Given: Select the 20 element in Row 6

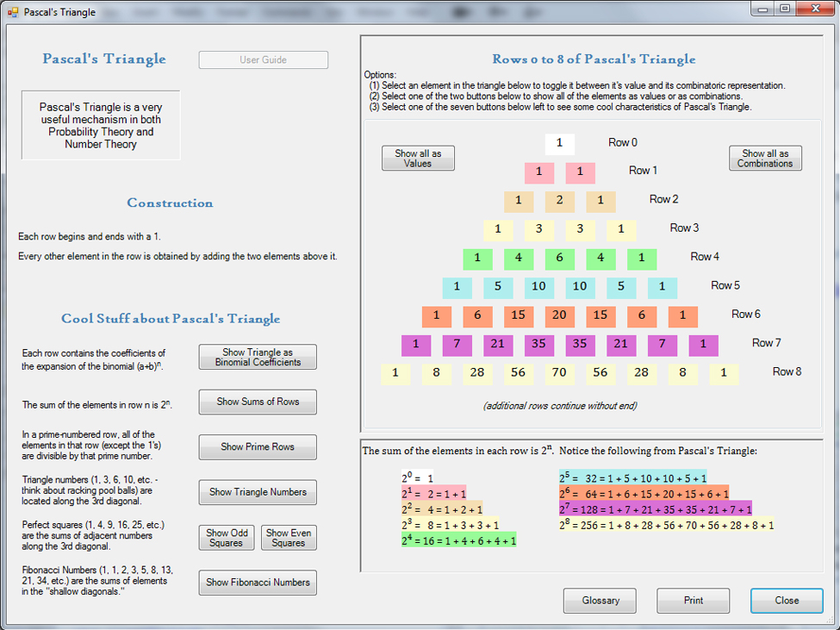Looking at the screenshot, I should coord(559,316).
